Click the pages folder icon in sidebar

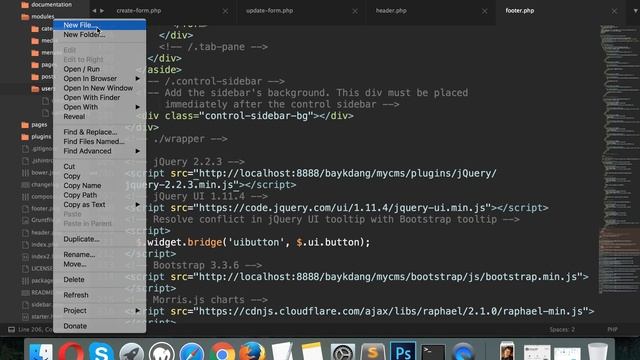pos(25,125)
